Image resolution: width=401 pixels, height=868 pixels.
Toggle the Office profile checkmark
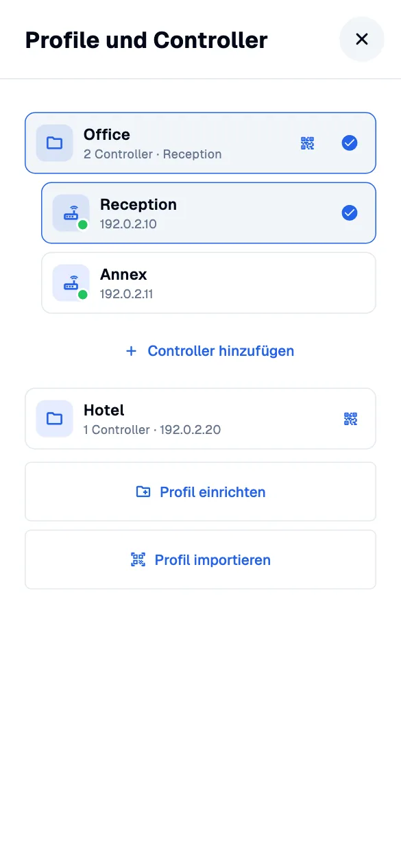pyautogui.click(x=350, y=143)
